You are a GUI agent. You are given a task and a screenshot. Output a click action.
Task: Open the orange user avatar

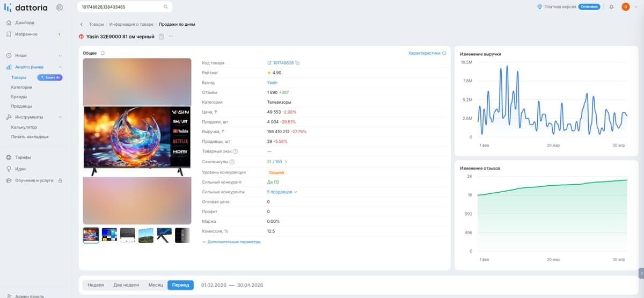(x=625, y=7)
